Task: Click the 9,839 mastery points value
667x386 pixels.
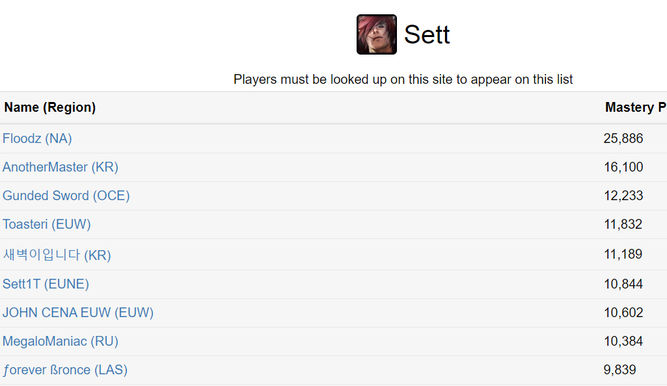Action: (620, 369)
